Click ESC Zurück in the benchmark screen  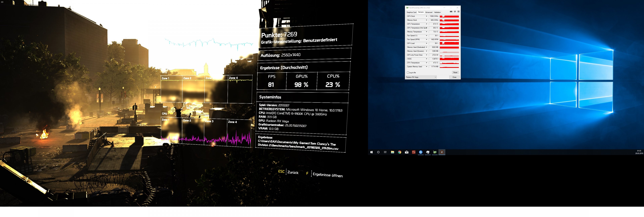tap(288, 172)
